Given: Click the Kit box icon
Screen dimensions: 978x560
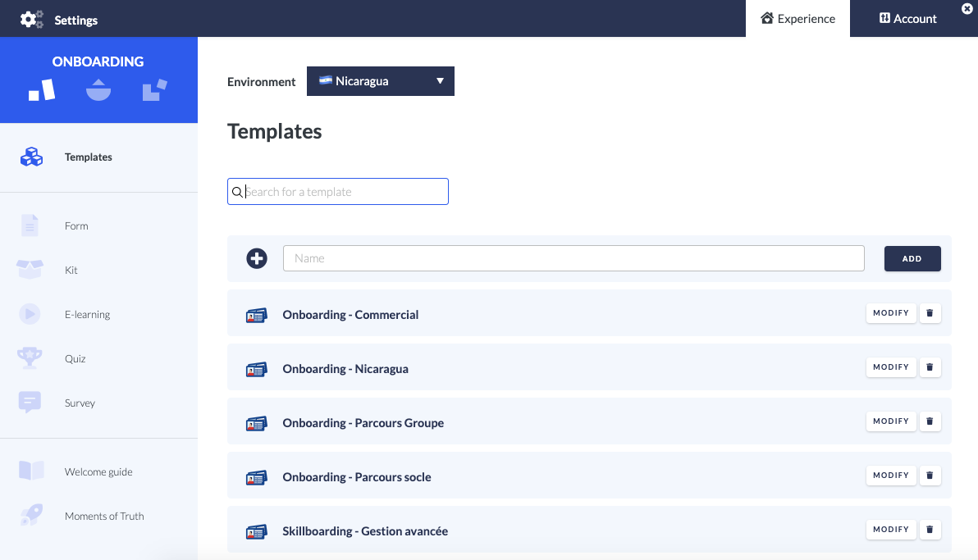Looking at the screenshot, I should [x=30, y=270].
